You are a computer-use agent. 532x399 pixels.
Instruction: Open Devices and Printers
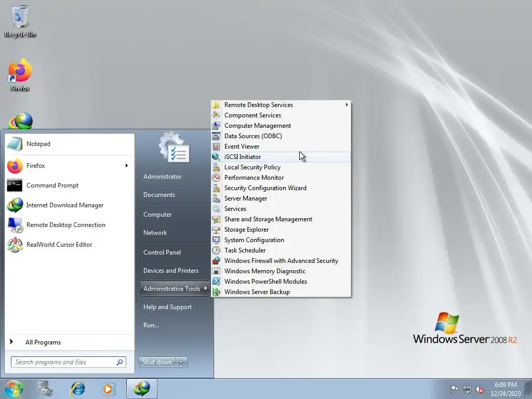click(170, 271)
